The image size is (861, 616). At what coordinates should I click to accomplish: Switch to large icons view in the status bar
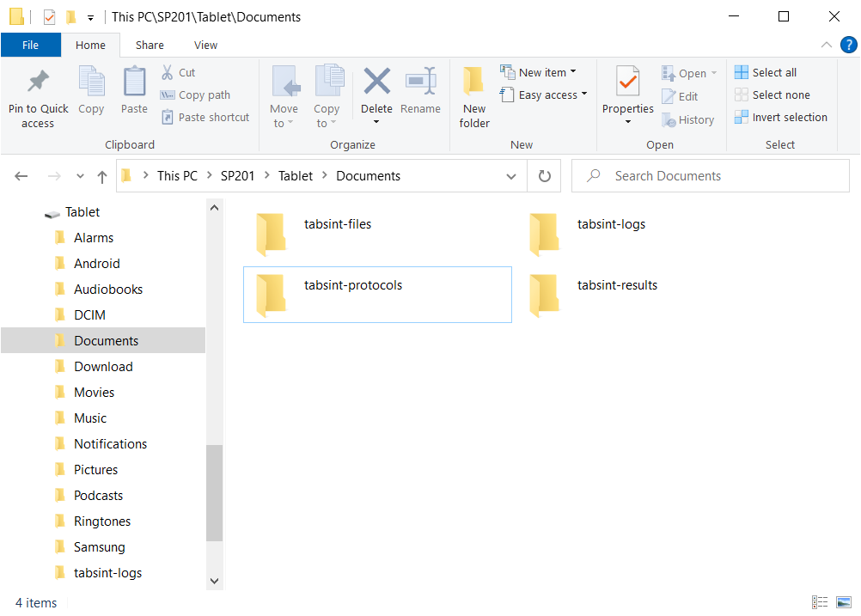pos(844,602)
